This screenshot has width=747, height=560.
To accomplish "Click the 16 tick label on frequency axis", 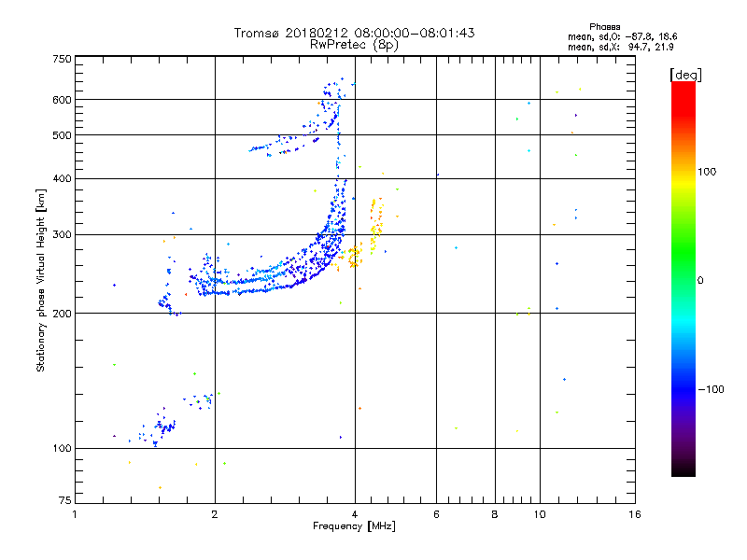I will [635, 514].
